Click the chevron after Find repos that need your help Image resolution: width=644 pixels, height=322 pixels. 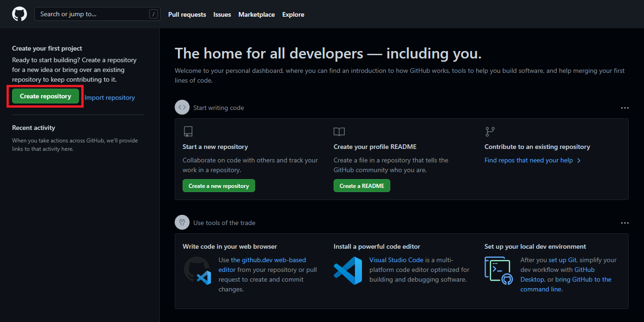579,160
